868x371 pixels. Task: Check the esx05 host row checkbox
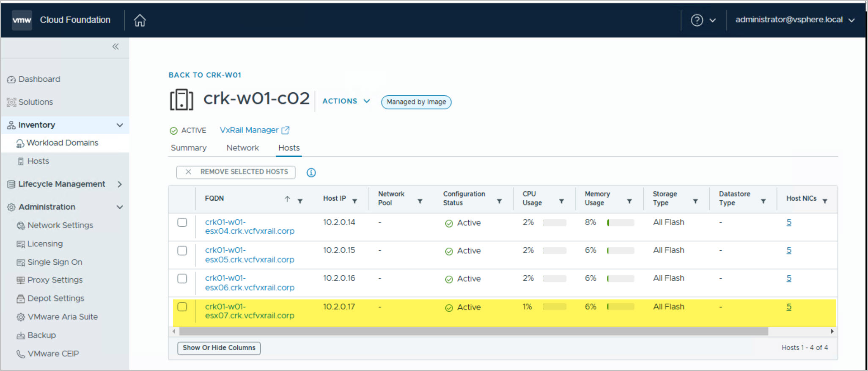point(182,251)
